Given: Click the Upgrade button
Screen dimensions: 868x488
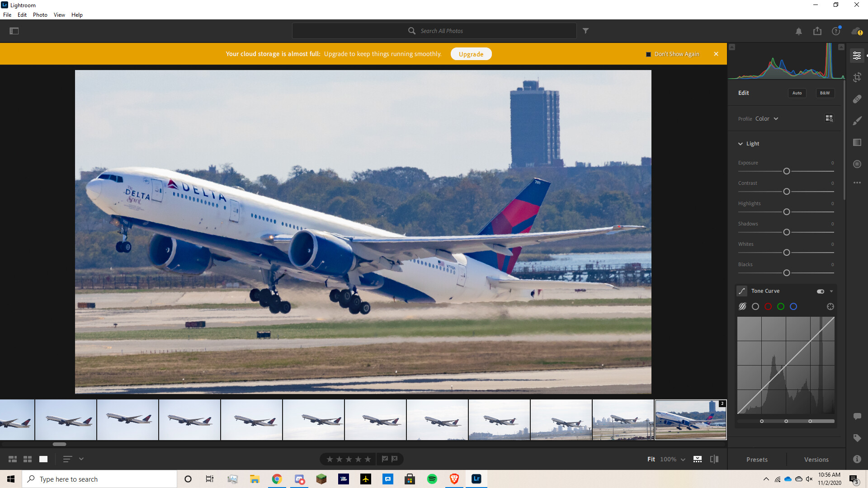Looking at the screenshot, I should (471, 54).
